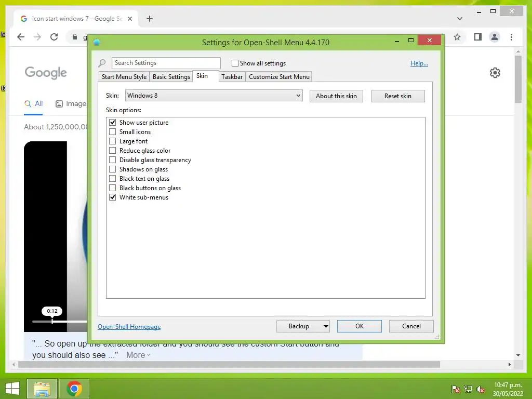
Task: Click the muted volume tray icon
Action: pos(481,389)
